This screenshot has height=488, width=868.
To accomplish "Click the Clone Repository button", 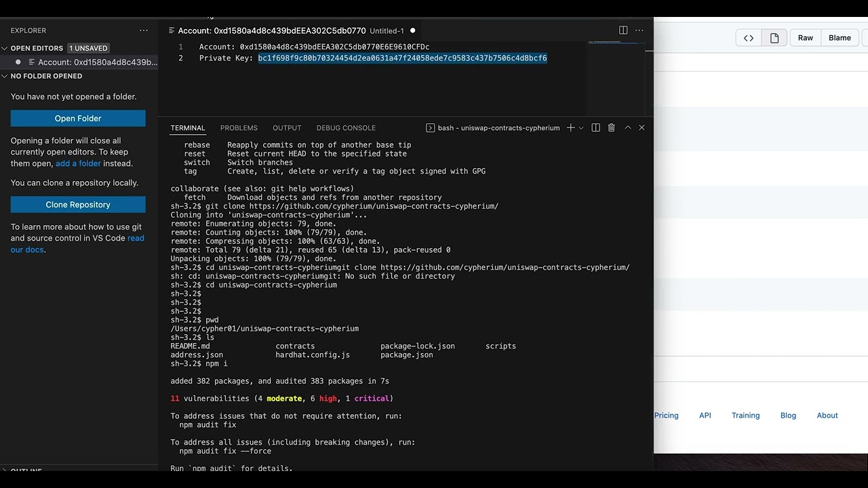I will (x=78, y=204).
